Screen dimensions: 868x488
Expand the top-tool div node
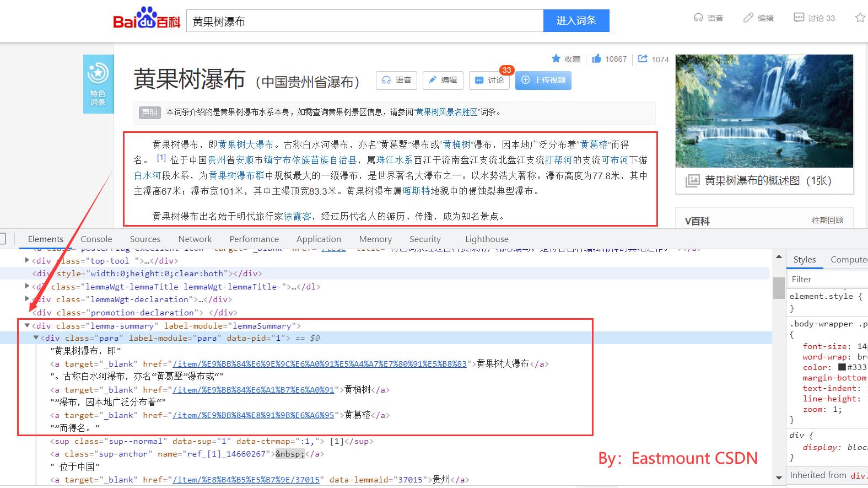pyautogui.click(x=27, y=260)
